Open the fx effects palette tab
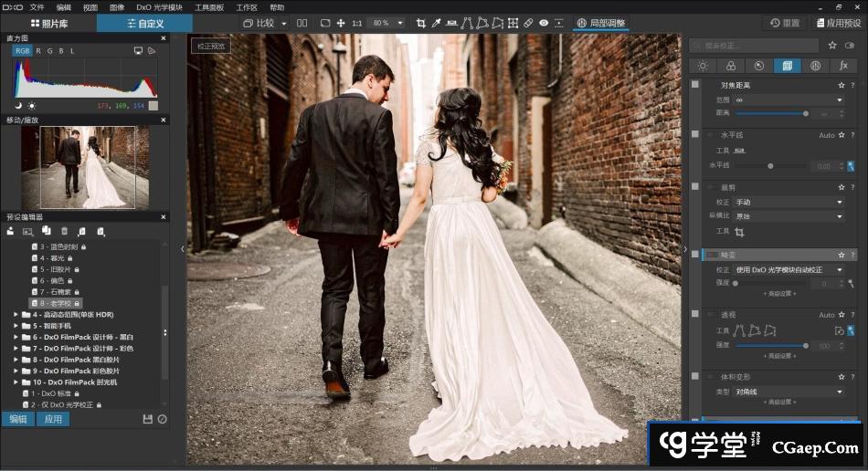Screen dimensions: 868x471 click(x=843, y=66)
